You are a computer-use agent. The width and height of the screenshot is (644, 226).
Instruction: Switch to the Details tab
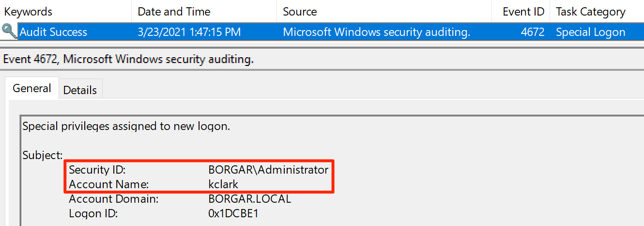click(80, 90)
